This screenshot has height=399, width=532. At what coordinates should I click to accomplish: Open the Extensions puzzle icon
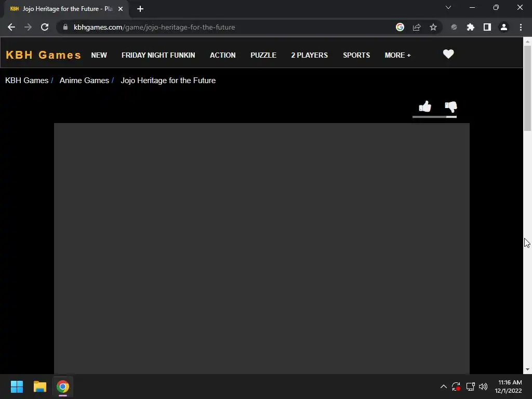(471, 27)
